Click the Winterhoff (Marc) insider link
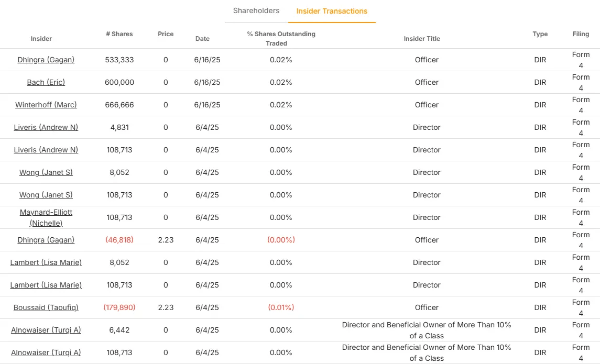 point(46,105)
